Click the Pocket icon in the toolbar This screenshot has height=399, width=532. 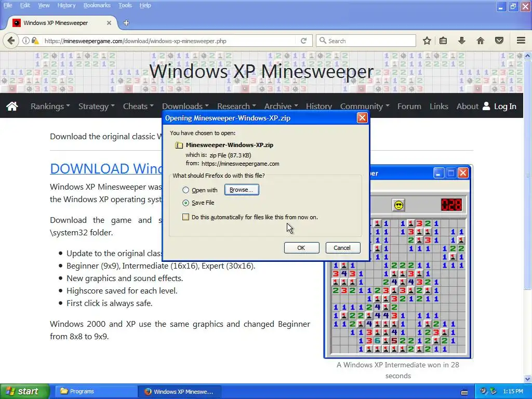click(499, 41)
